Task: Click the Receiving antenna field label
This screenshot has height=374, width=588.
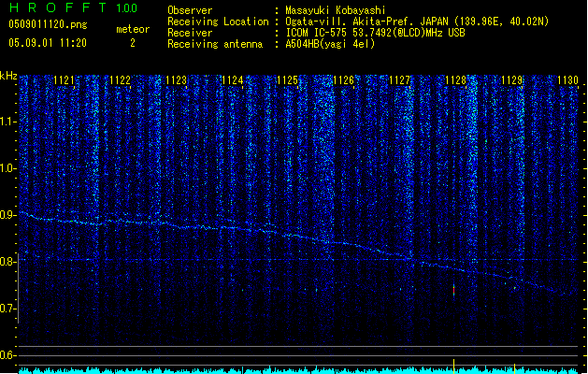Action: click(215, 44)
